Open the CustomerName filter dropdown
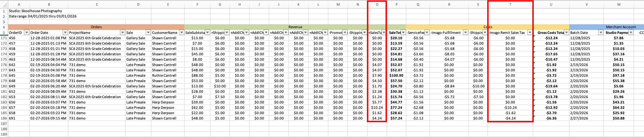 [x=181, y=33]
